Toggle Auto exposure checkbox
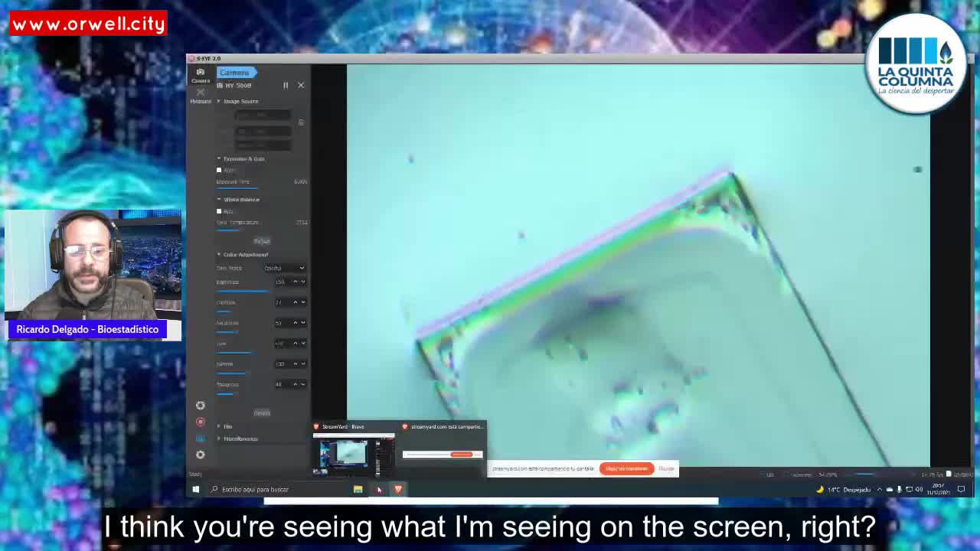 point(219,170)
